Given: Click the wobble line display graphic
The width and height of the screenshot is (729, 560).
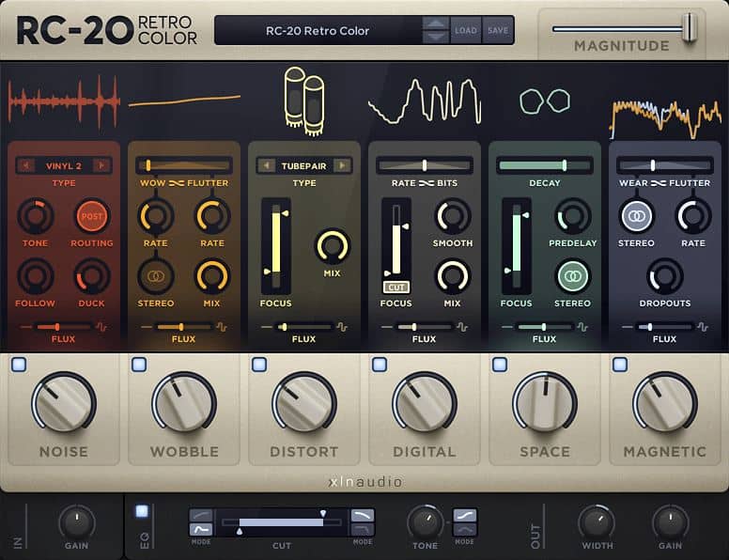Looking at the screenshot, I should (184, 101).
